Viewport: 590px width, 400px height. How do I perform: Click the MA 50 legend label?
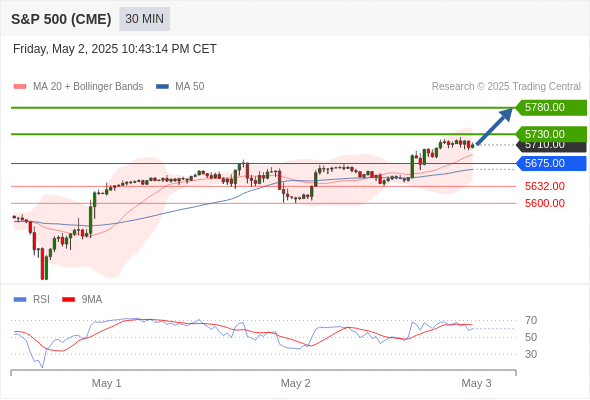pyautogui.click(x=190, y=87)
